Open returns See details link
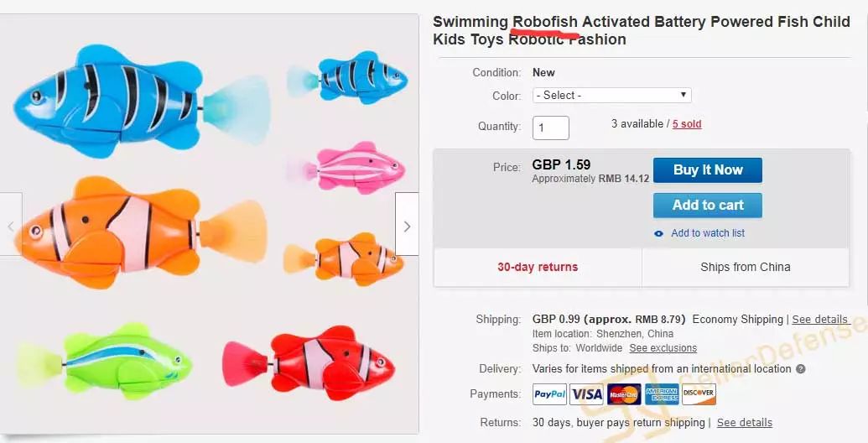Screen dimensions: 868x443 (x=744, y=423)
